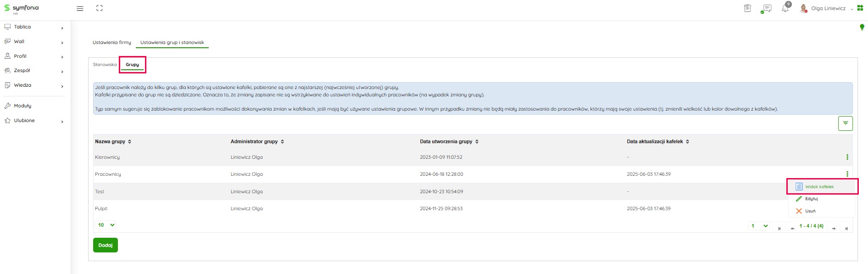
Task: Choose Usuń in the context menu
Action: click(810, 211)
